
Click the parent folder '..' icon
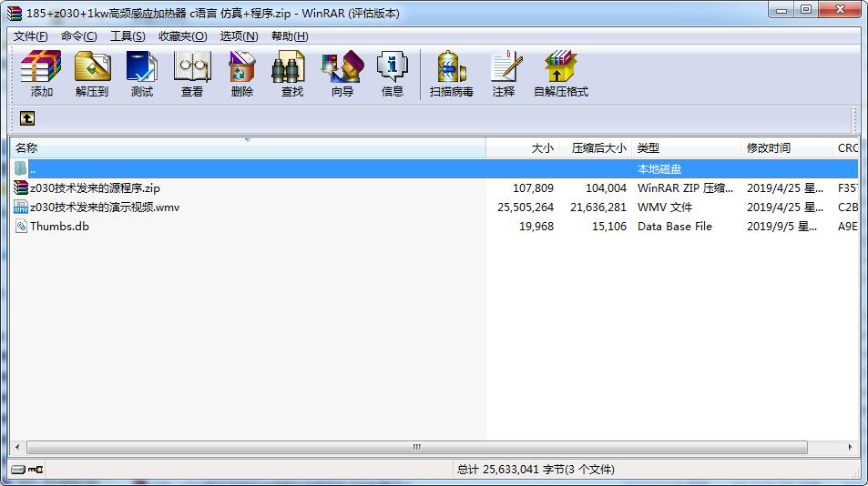coord(20,168)
